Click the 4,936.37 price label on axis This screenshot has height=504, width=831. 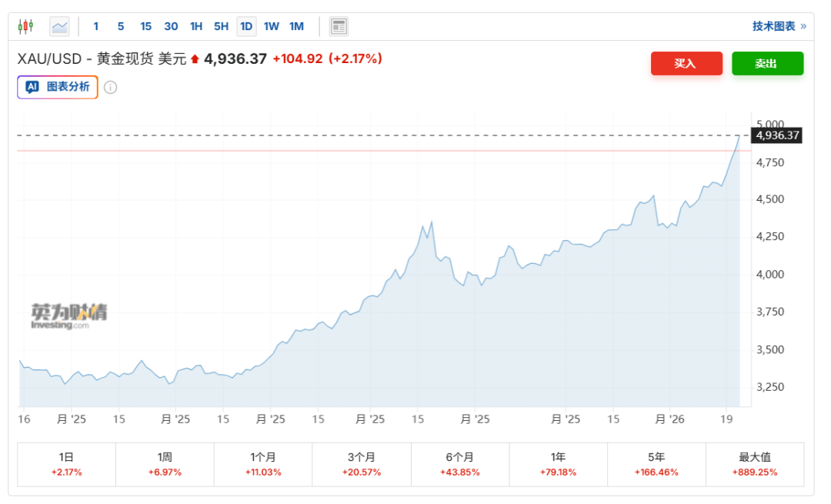point(778,135)
